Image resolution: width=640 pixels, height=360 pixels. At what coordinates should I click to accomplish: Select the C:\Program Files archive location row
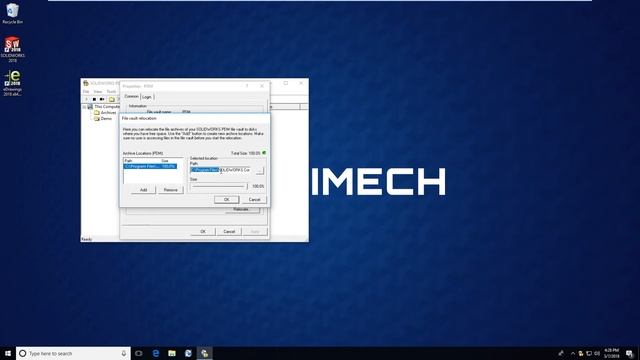coord(151,167)
